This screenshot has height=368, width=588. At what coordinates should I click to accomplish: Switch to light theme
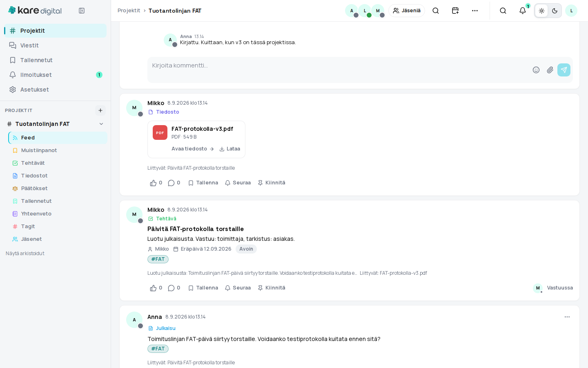(541, 11)
